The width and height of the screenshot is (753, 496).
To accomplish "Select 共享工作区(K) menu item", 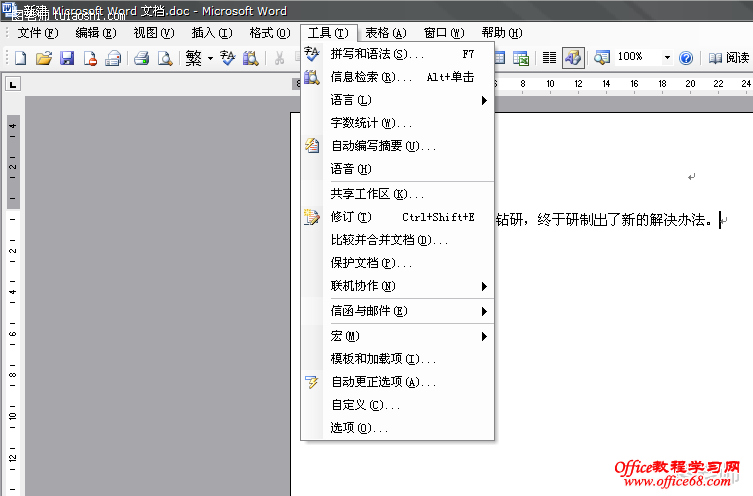I will point(398,194).
